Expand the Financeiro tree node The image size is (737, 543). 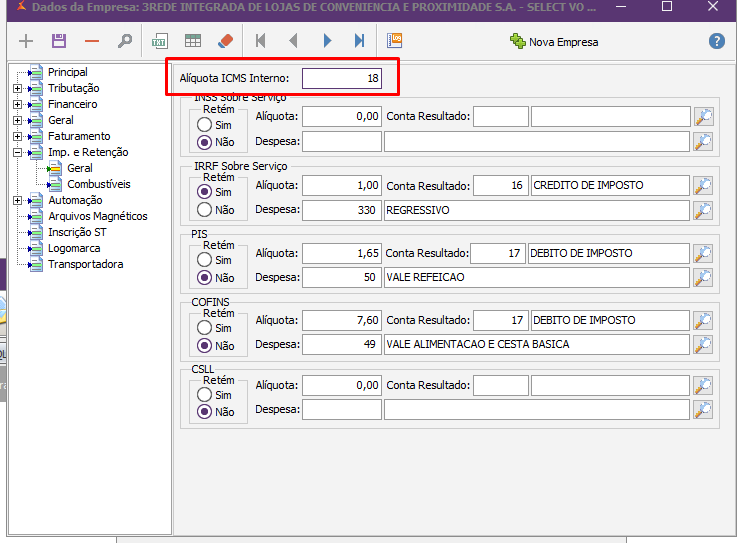17,104
